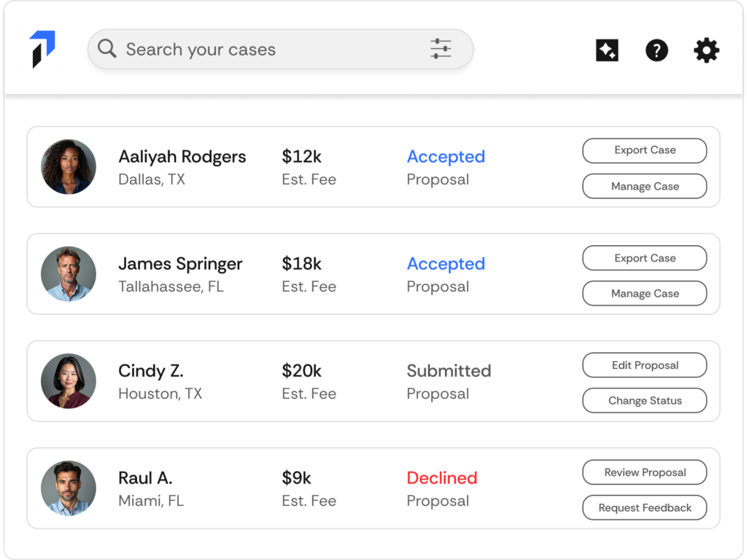Manage Case for Aaliyah Rodgers

(x=645, y=186)
